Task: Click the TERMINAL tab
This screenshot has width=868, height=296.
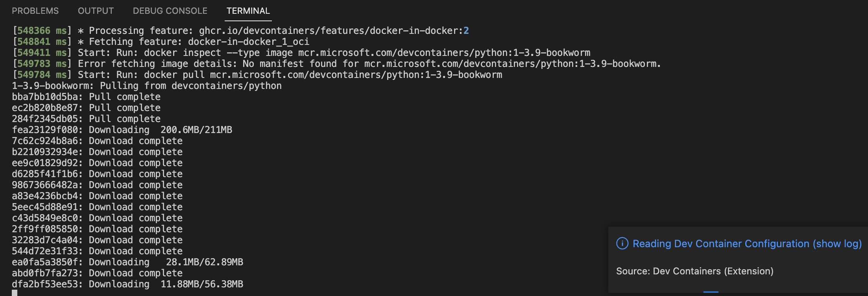Action: [248, 11]
